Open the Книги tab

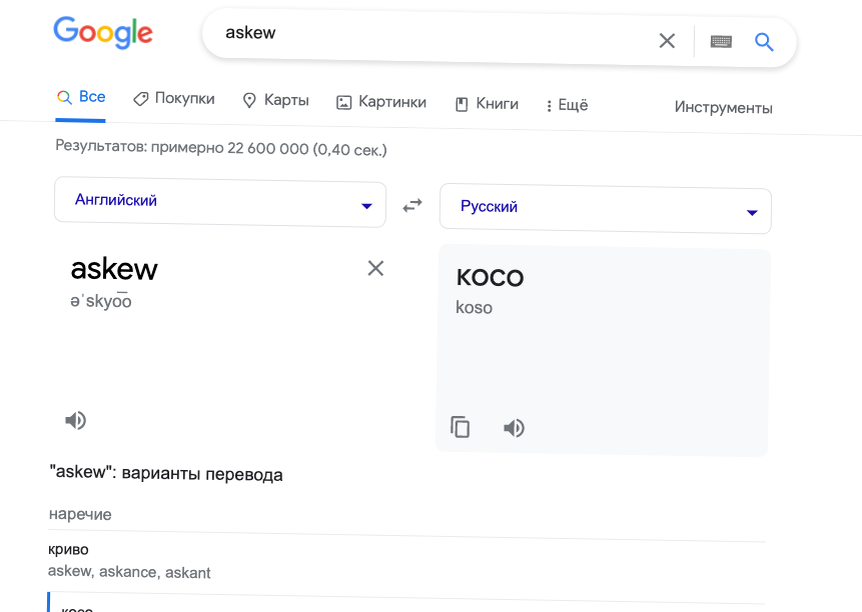487,104
